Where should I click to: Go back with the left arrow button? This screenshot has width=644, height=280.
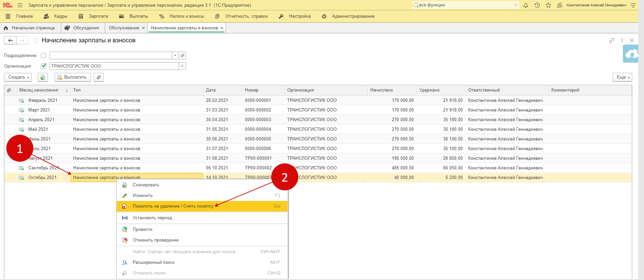click(10, 40)
